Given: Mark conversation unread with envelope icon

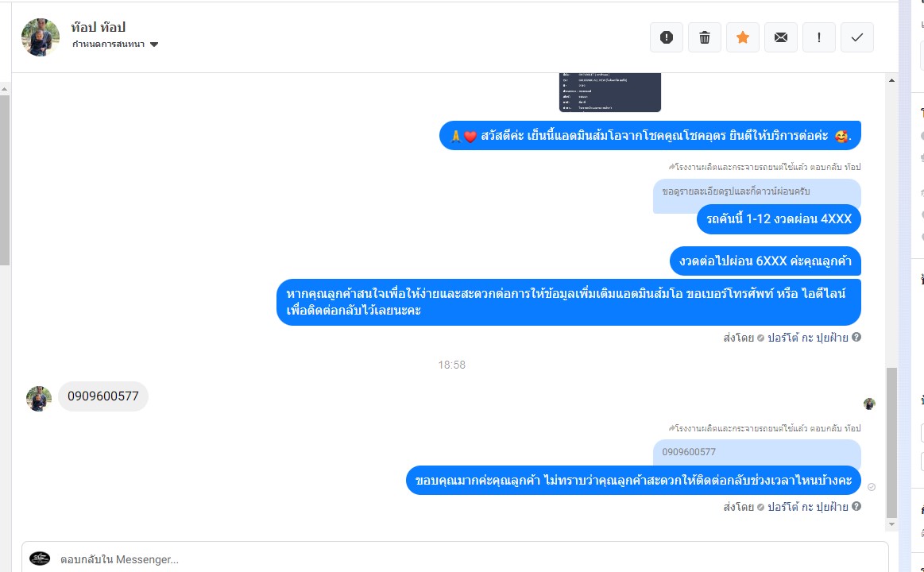Looking at the screenshot, I should point(781,37).
